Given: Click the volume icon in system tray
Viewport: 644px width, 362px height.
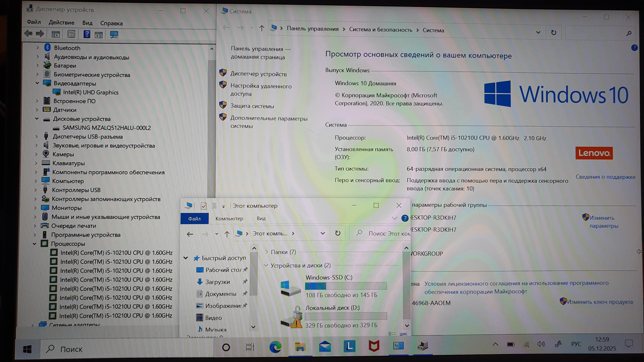Looking at the screenshot, I should coord(541,344).
